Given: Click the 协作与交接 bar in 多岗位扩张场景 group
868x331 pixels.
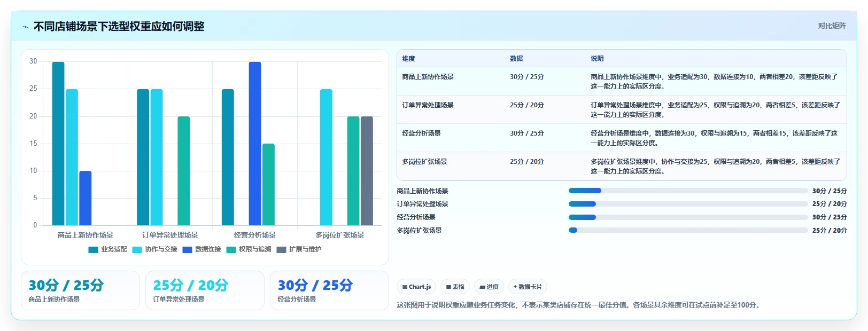Looking at the screenshot, I should 326,157.
